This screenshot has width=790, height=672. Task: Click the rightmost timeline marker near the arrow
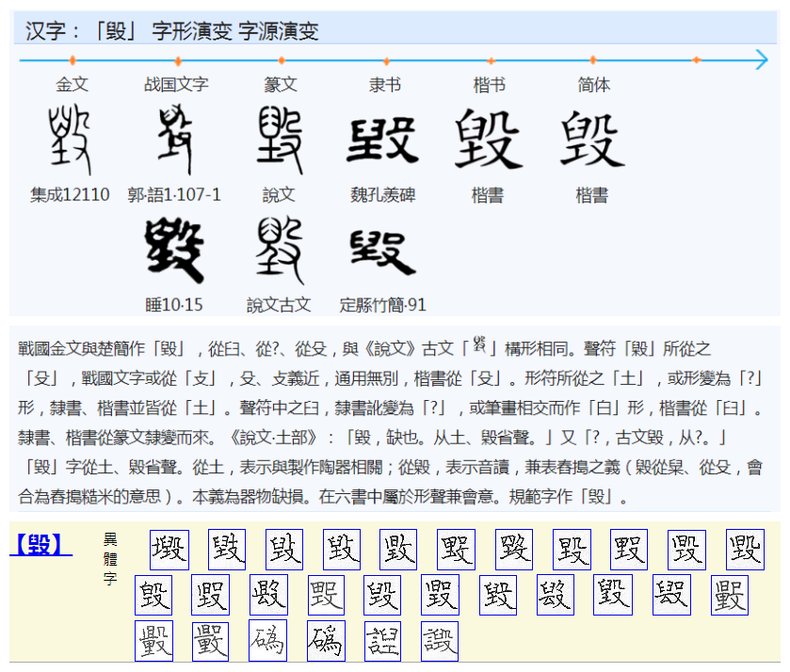(x=697, y=58)
